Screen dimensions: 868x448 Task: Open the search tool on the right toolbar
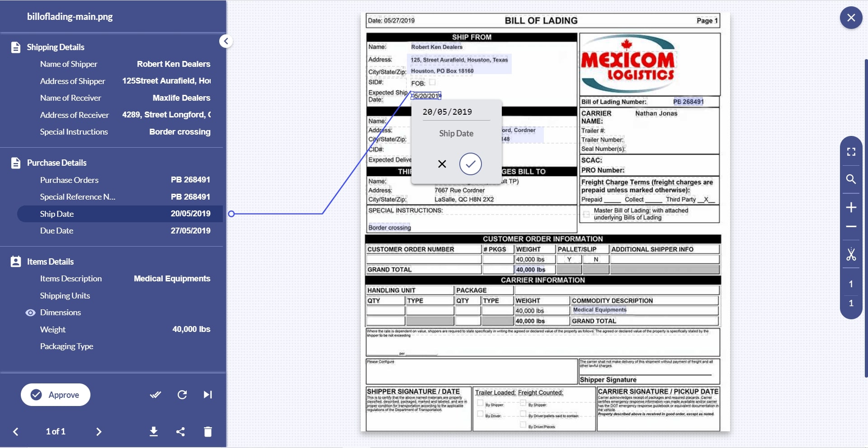[851, 179]
